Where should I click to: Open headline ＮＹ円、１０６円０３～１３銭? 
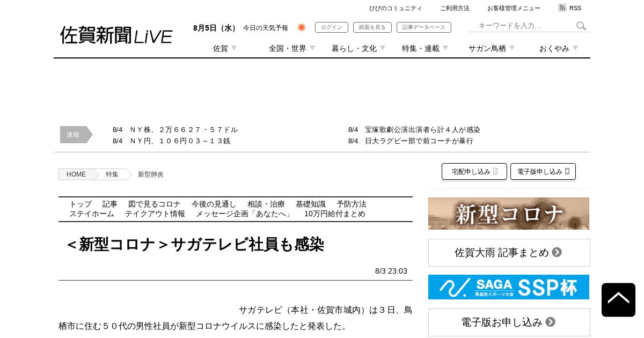[x=180, y=141]
